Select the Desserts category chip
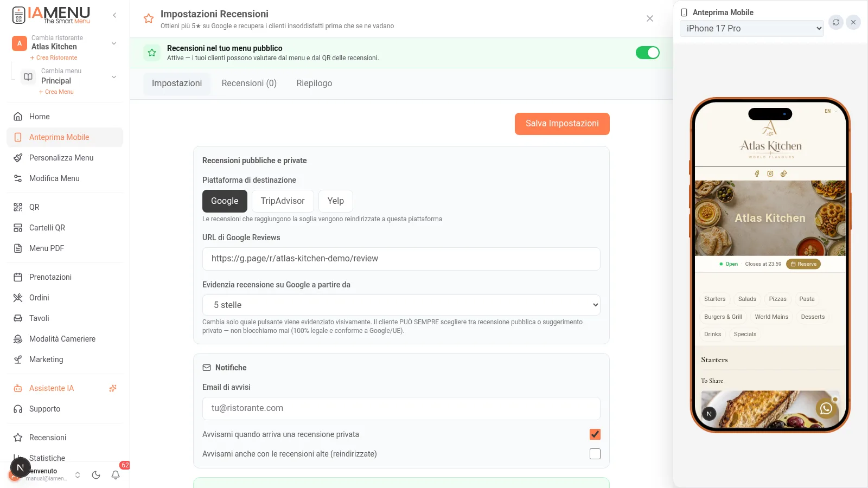The width and height of the screenshot is (868, 488). pyautogui.click(x=813, y=317)
